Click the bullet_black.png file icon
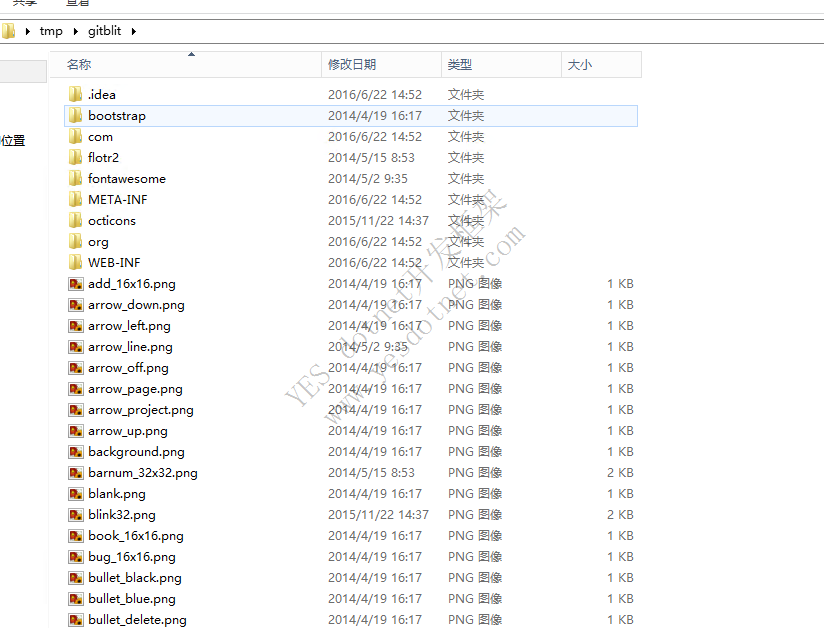 [x=76, y=578]
